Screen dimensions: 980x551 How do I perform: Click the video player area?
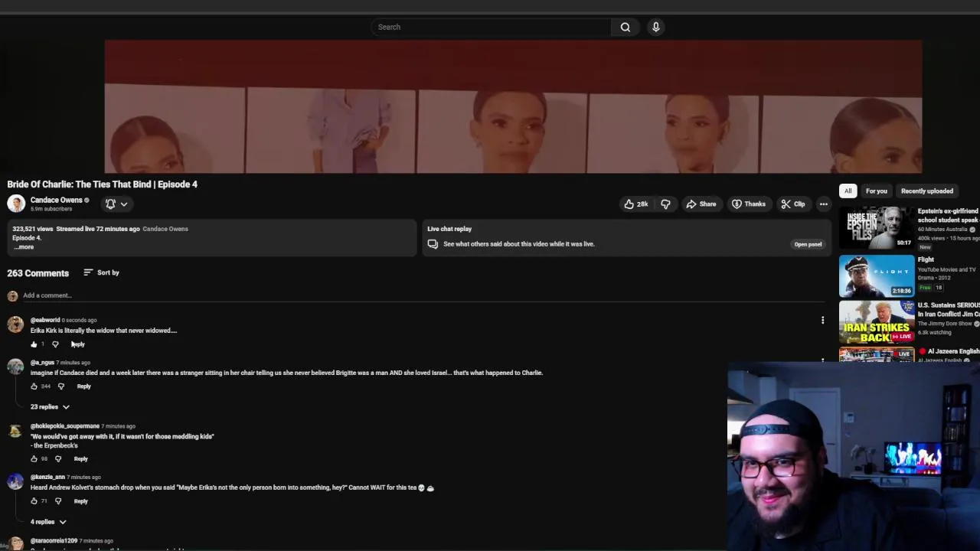tap(513, 107)
